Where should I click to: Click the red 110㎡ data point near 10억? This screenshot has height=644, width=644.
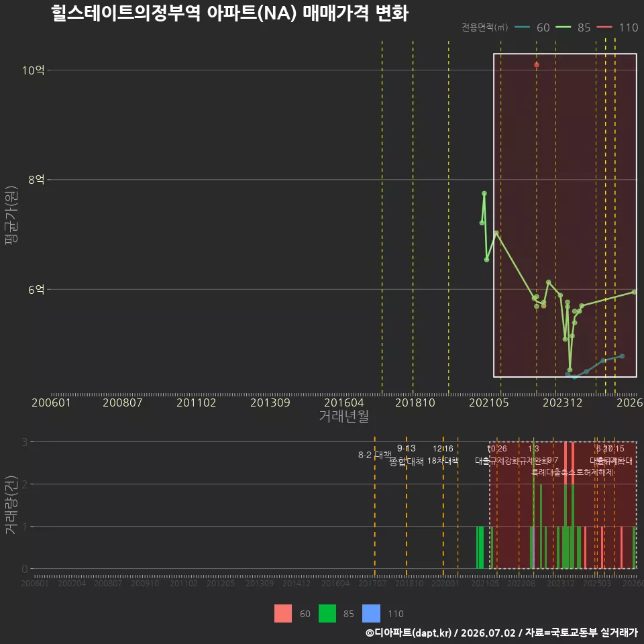(537, 65)
